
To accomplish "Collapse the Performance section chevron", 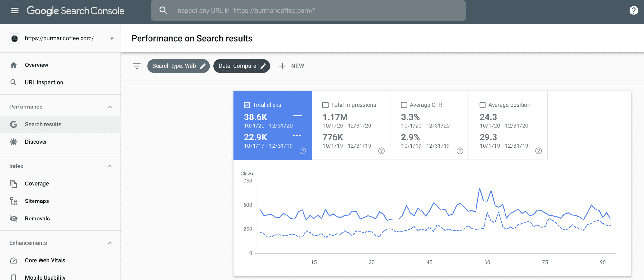I will (110, 107).
